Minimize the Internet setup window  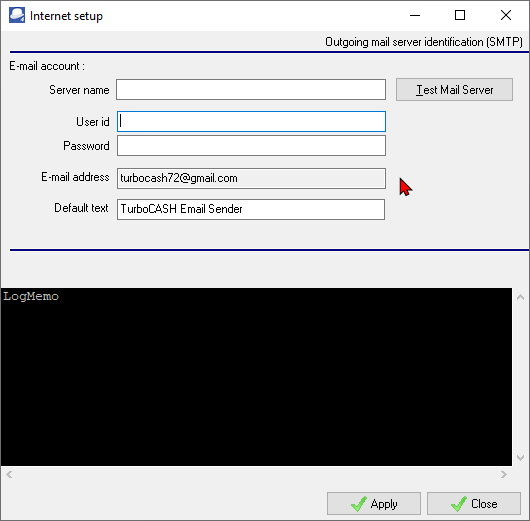(415, 16)
